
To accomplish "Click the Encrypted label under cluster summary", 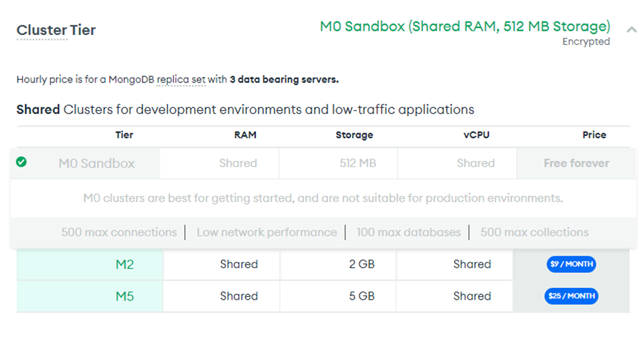I will (x=586, y=42).
